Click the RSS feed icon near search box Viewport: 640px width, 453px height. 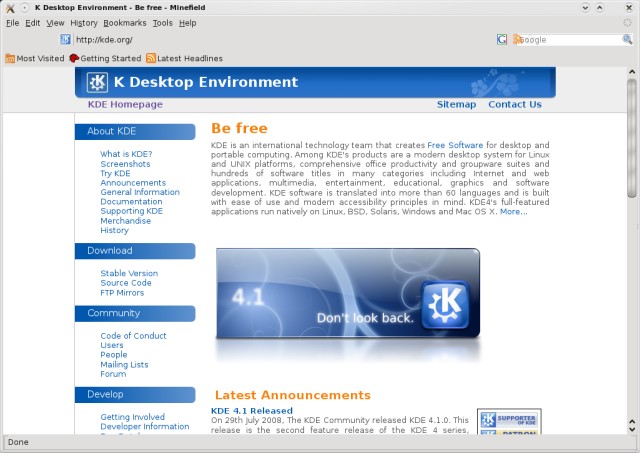point(517,39)
